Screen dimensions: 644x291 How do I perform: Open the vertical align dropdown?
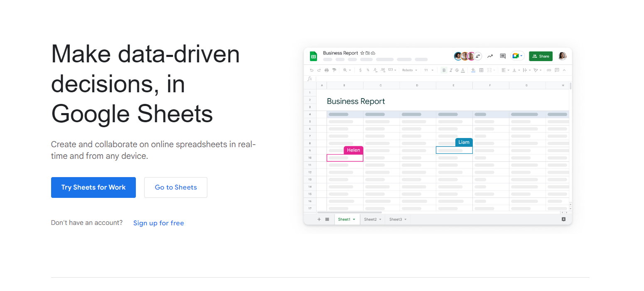[x=516, y=70]
